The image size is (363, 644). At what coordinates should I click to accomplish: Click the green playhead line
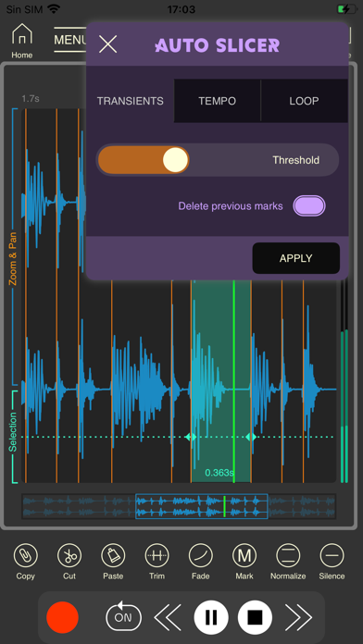[234, 382]
